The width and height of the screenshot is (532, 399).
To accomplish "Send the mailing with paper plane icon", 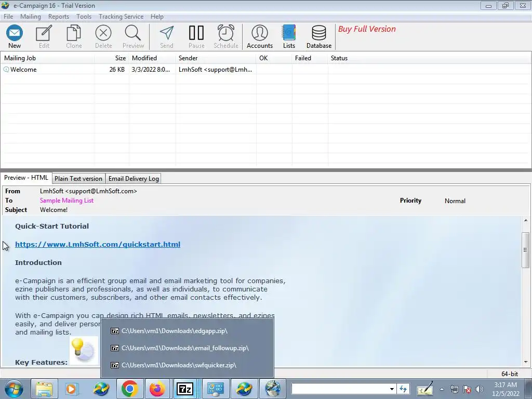I will (167, 37).
